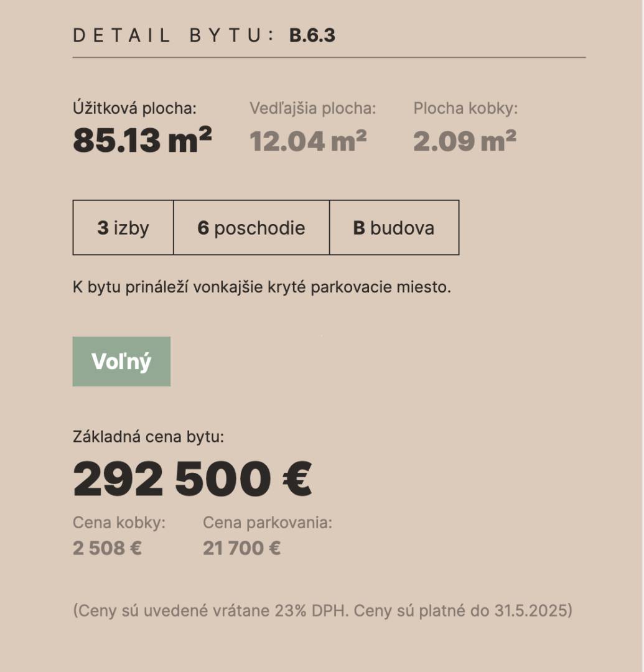Select the B budova box
This screenshot has height=672, width=644.
[394, 227]
